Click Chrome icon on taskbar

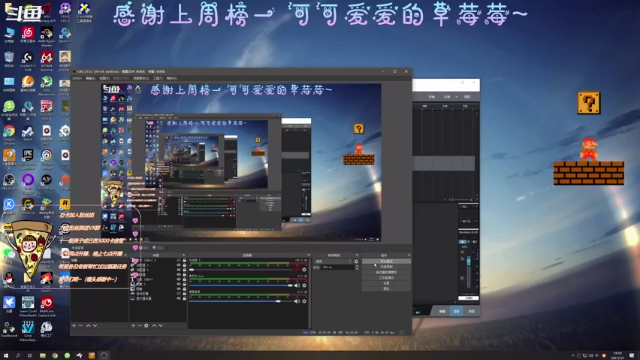tap(55, 356)
